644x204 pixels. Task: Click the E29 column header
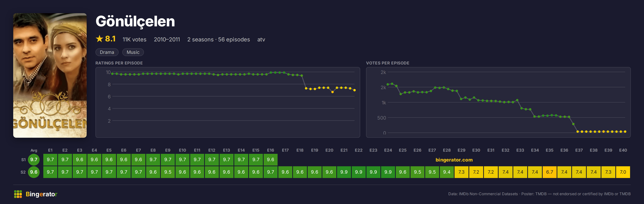point(462,150)
